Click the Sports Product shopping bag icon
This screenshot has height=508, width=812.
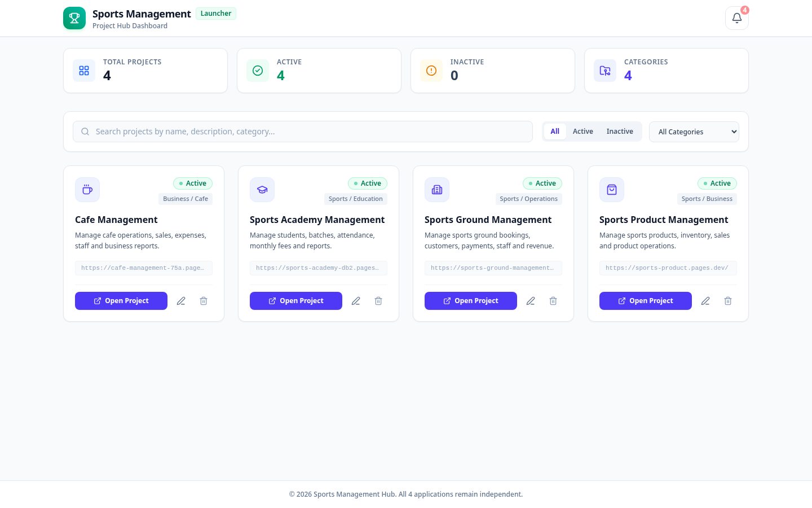click(x=612, y=190)
